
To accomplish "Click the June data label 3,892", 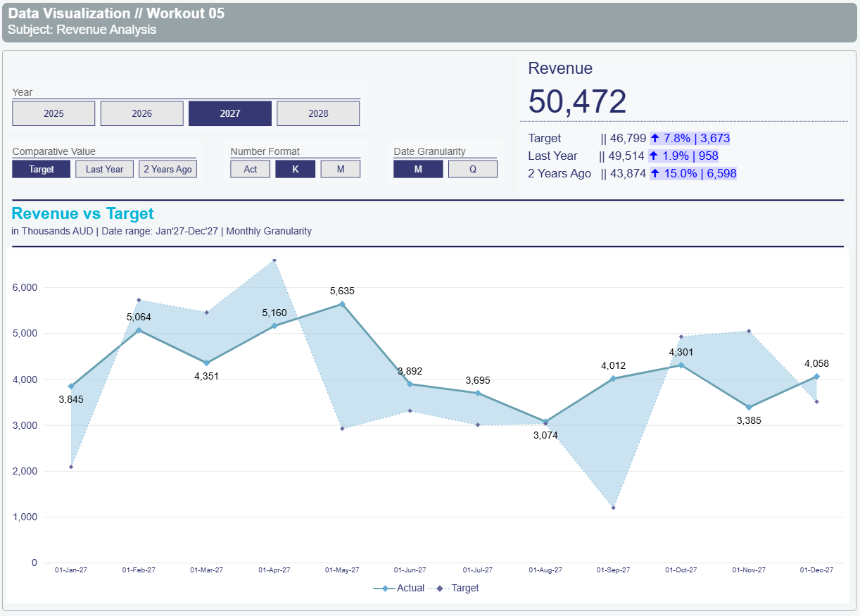I will (410, 371).
